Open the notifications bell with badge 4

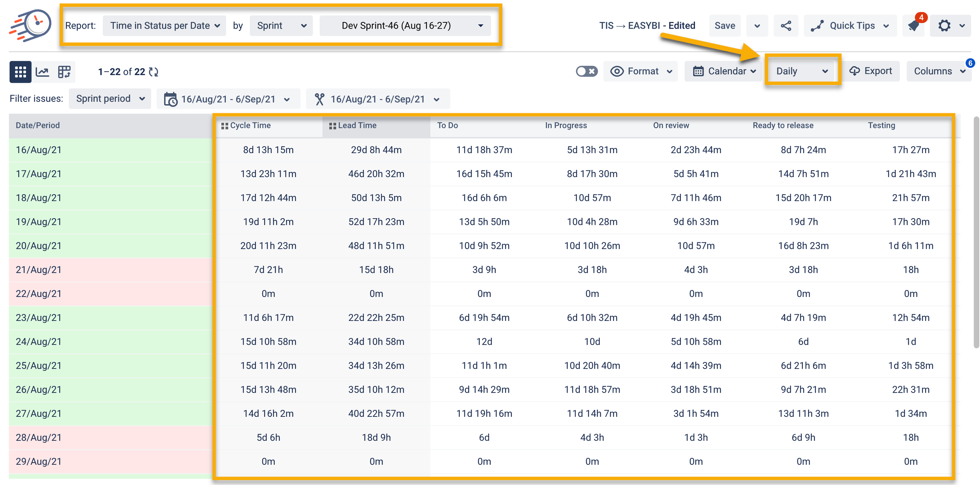click(x=914, y=26)
